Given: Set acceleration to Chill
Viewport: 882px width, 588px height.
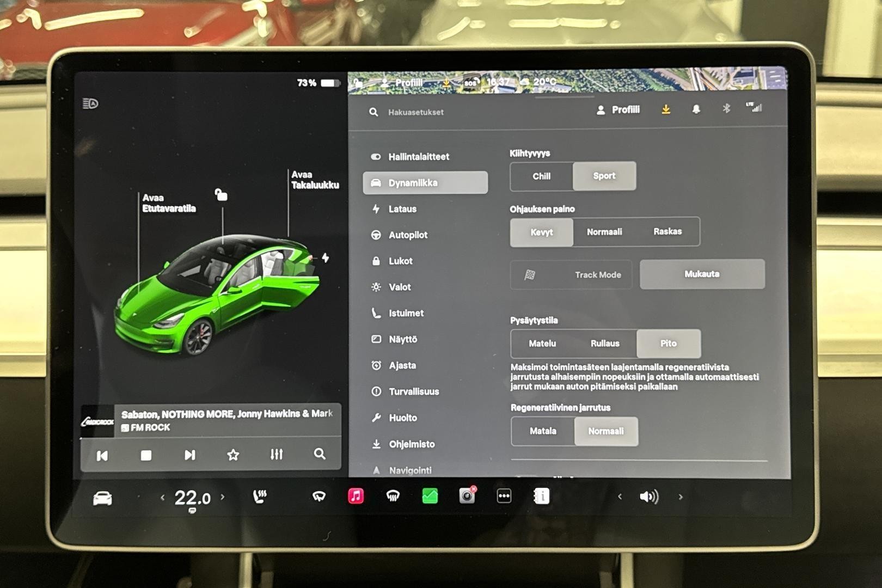Looking at the screenshot, I should click(x=541, y=176).
